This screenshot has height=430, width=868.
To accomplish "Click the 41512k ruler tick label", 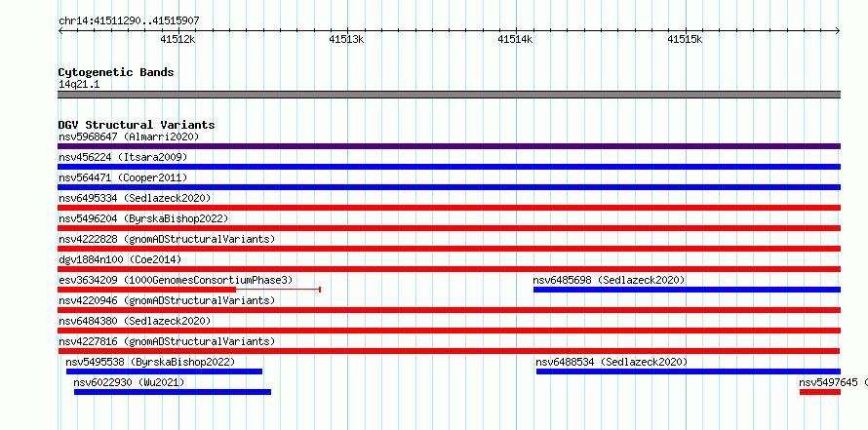I will (x=178, y=39).
